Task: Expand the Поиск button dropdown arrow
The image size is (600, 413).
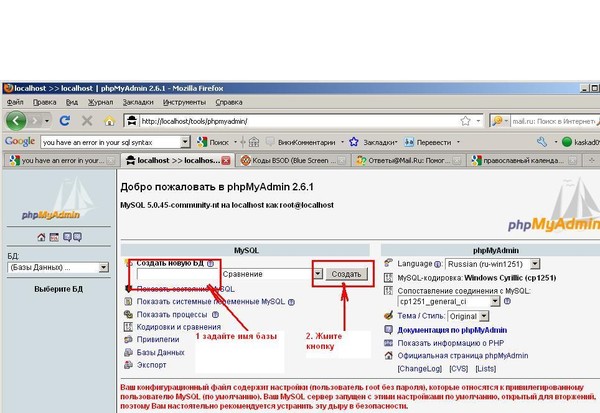Action: (x=236, y=142)
